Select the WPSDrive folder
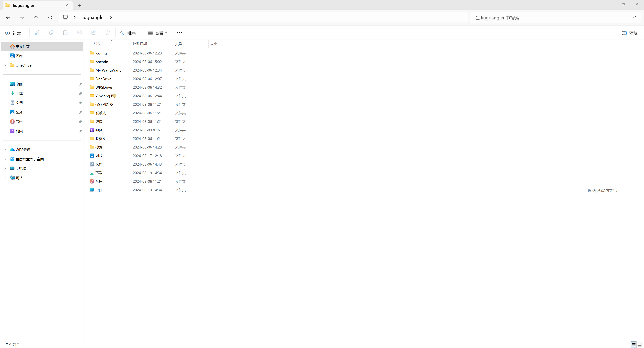The height and width of the screenshot is (348, 644). click(103, 88)
